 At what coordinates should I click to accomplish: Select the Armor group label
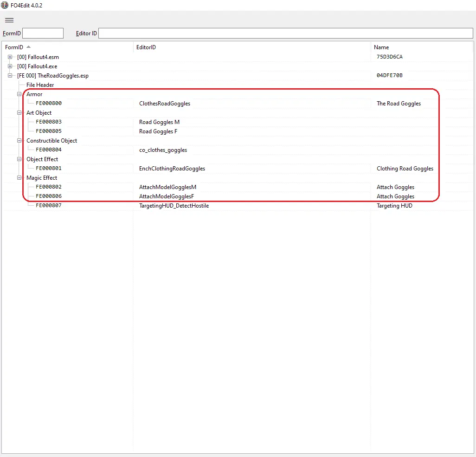point(34,94)
